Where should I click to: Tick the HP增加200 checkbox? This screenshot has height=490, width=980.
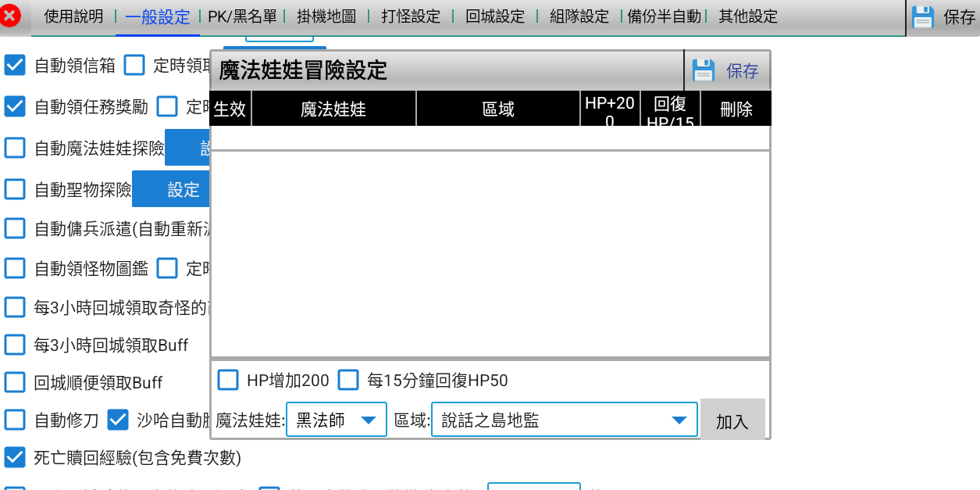tap(228, 381)
